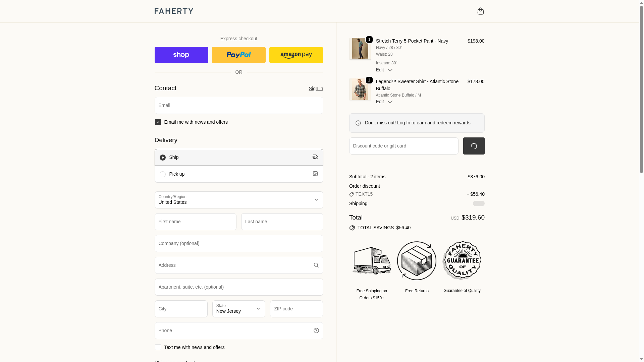This screenshot has width=644, height=362.
Task: Click the Sign in link
Action: [316, 88]
